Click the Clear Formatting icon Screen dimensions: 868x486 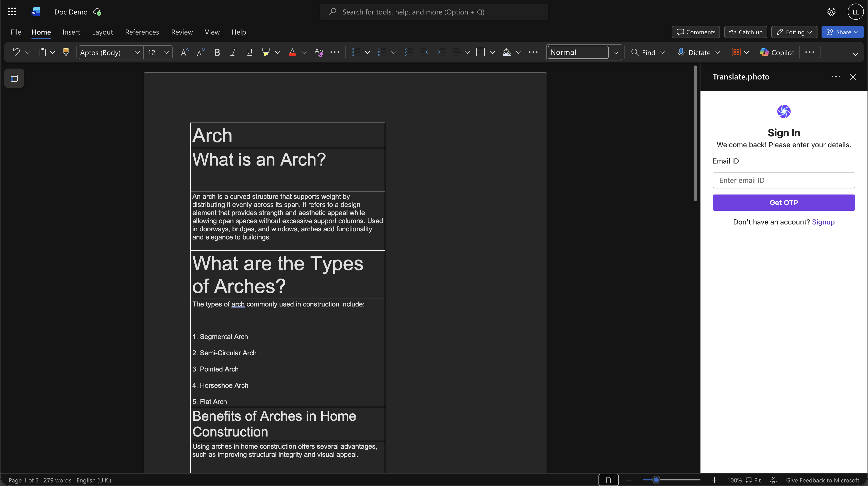[x=319, y=52]
